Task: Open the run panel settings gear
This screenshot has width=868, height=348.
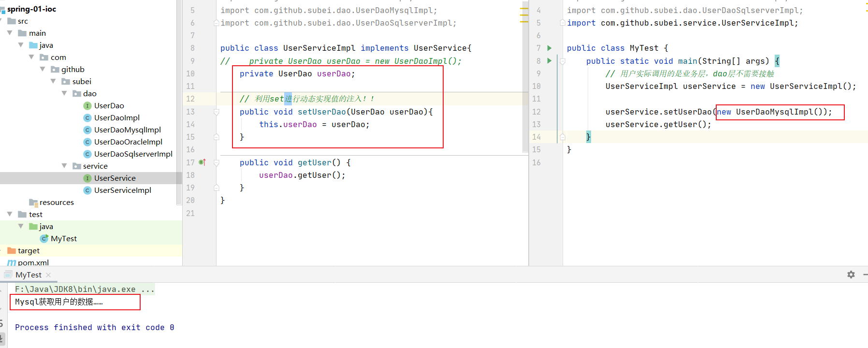Action: (x=851, y=275)
